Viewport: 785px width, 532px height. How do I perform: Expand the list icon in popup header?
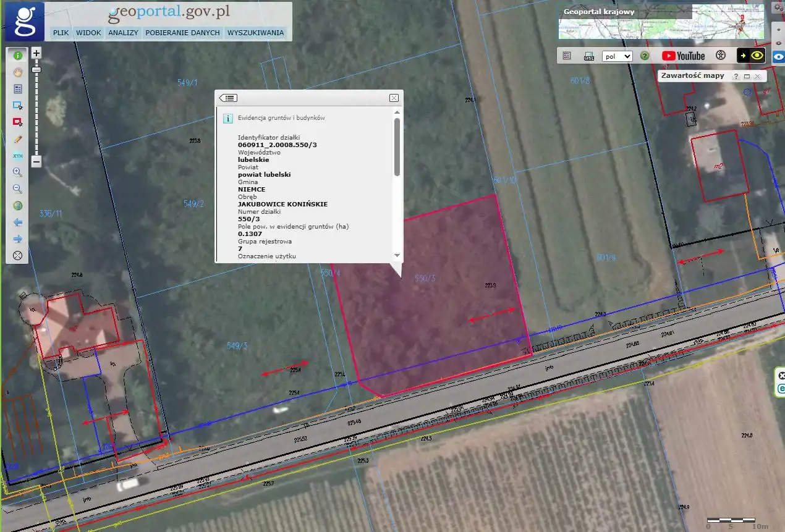(228, 98)
